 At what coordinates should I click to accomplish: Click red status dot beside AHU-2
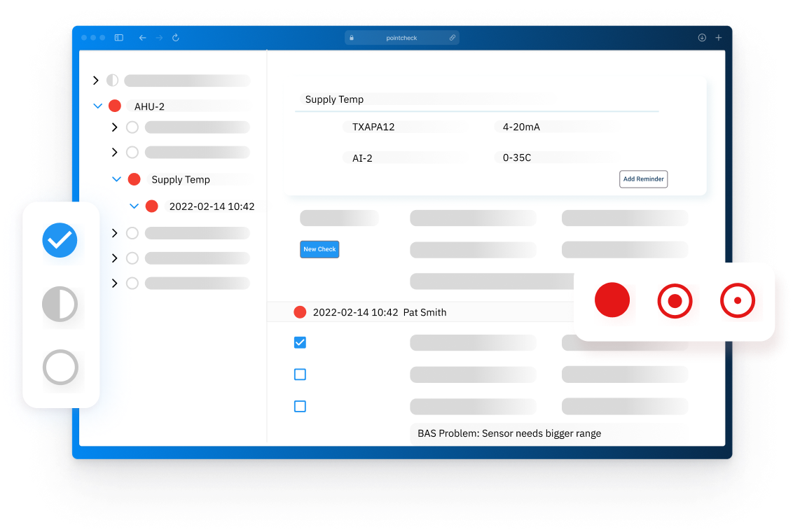tap(115, 106)
